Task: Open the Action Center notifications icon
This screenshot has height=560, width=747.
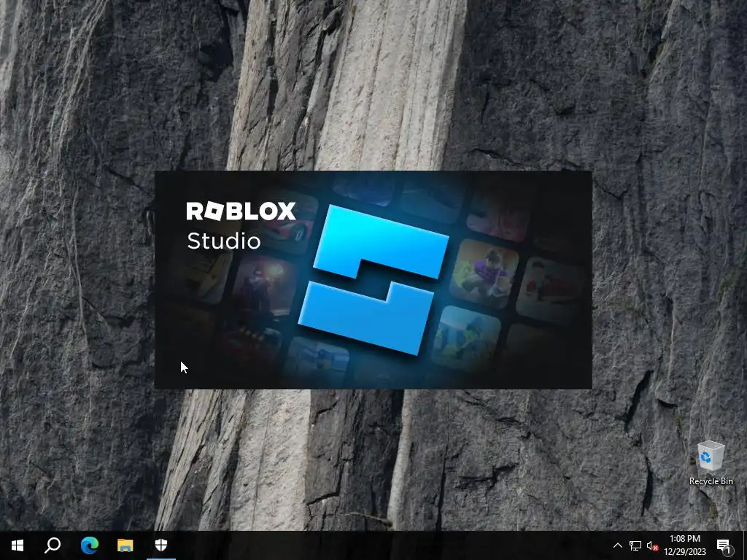Action: [724, 545]
